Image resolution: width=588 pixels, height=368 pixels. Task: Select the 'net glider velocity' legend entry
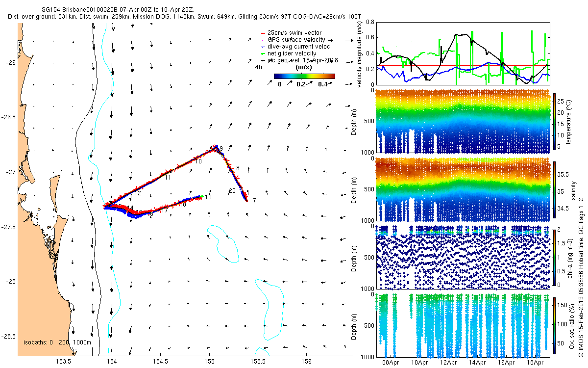coord(292,53)
